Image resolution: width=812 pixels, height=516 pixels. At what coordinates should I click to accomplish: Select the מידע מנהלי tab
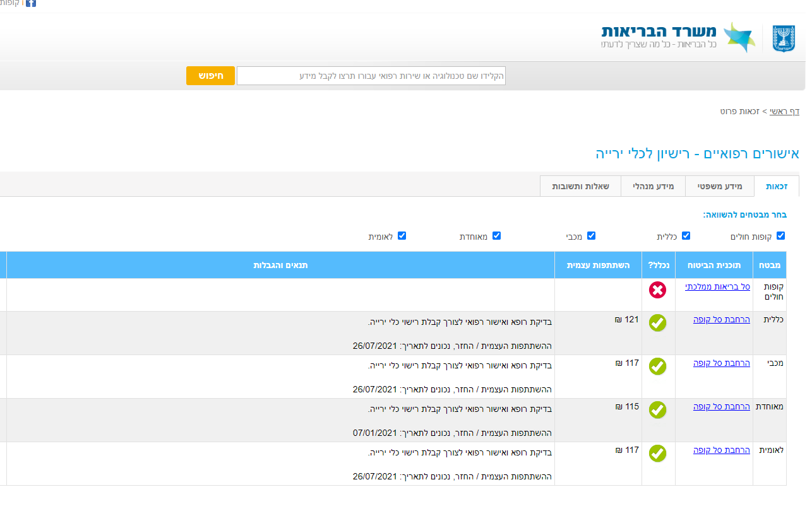point(653,186)
